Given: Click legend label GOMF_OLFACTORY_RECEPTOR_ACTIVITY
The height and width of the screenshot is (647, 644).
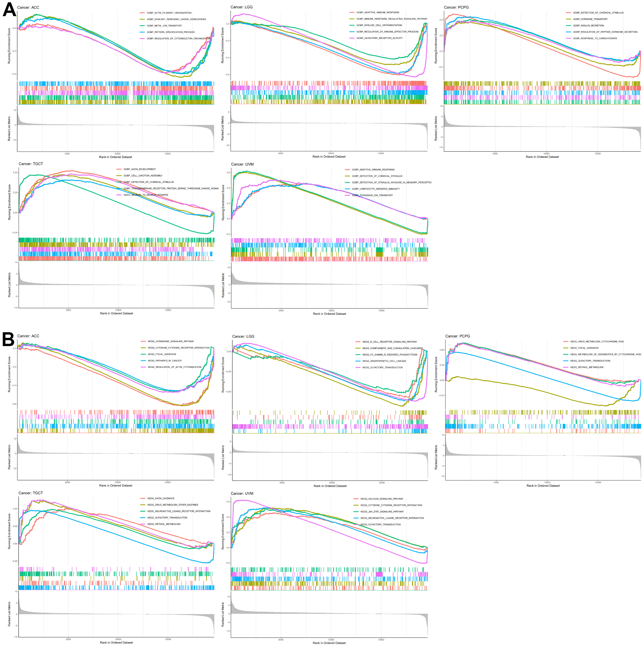Looking at the screenshot, I should [379, 38].
